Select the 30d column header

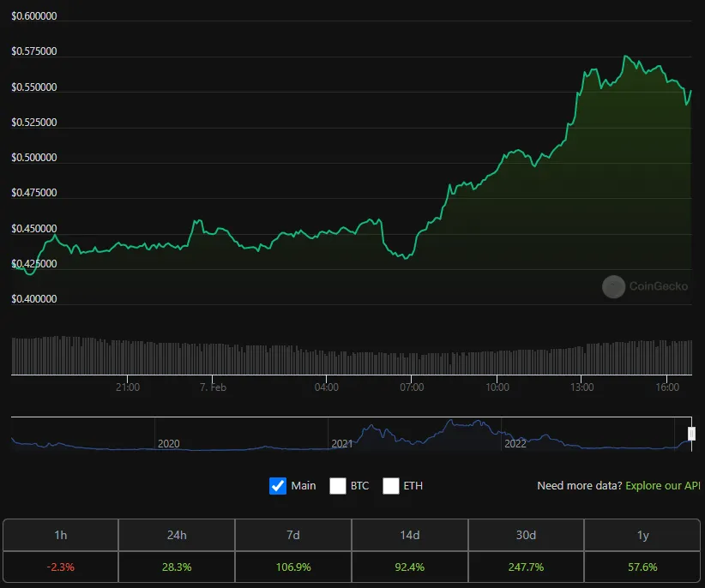[x=526, y=535]
